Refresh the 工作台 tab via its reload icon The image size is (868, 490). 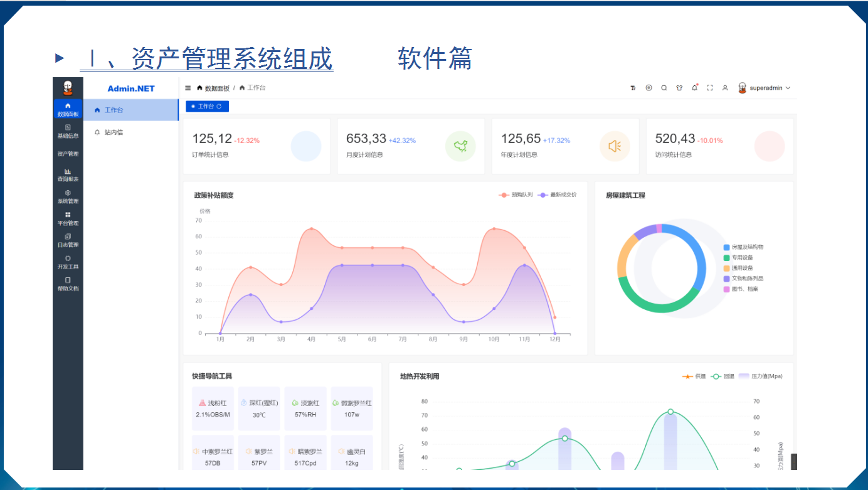(x=219, y=107)
